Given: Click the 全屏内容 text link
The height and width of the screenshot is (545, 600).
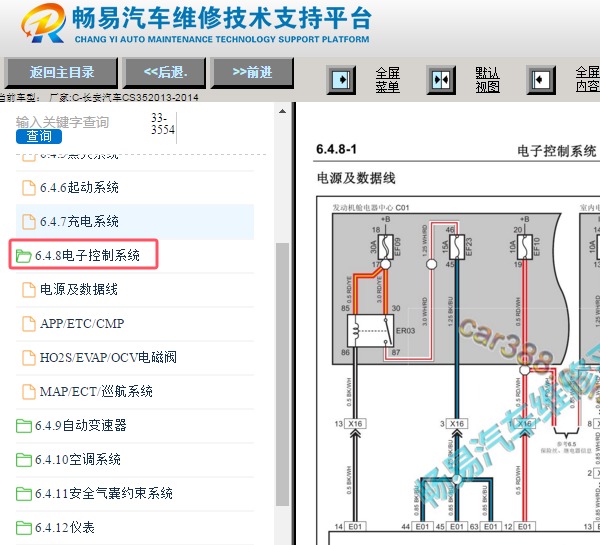Looking at the screenshot, I should pos(588,79).
